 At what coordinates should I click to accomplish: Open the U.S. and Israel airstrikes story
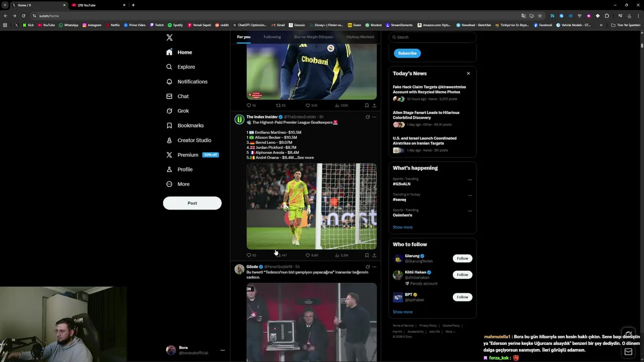pos(425,141)
